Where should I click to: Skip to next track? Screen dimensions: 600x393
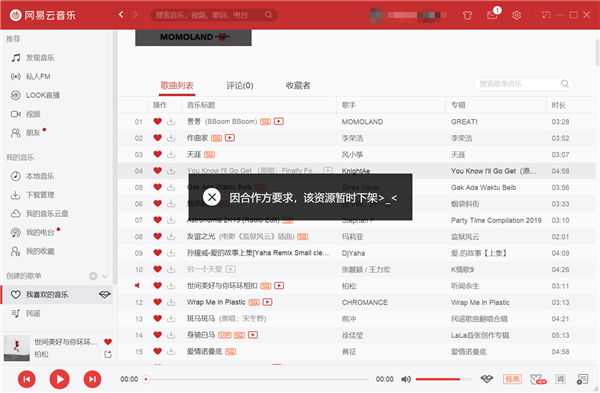click(92, 379)
